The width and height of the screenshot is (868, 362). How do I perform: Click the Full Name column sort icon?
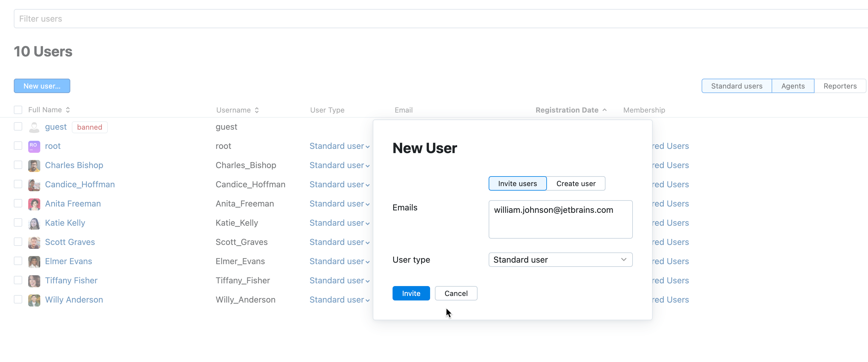click(x=68, y=110)
